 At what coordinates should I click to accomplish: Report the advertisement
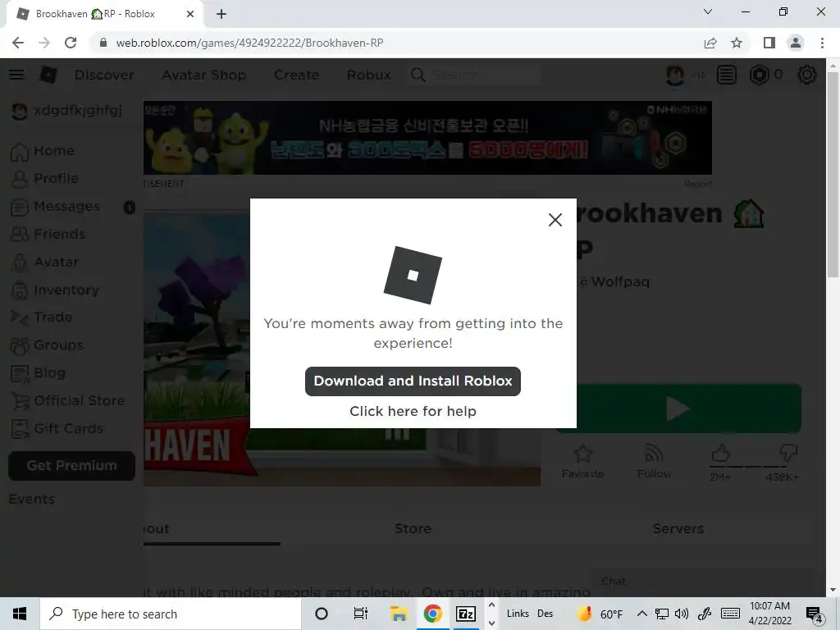point(697,184)
